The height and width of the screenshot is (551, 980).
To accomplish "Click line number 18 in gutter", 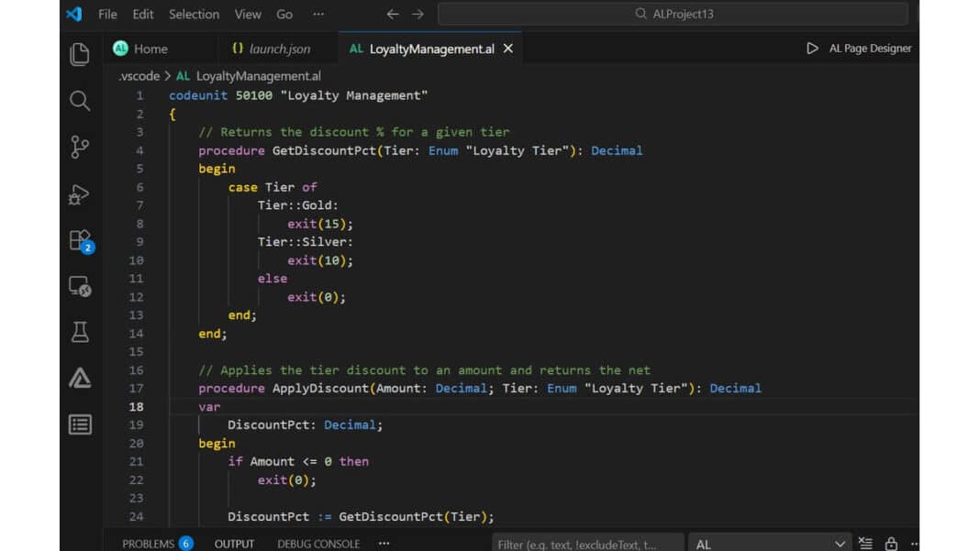I will click(x=136, y=407).
